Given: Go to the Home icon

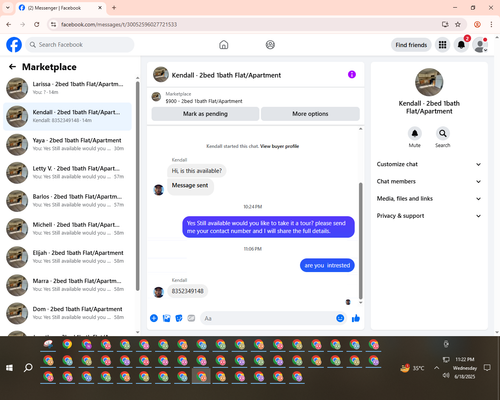Looking at the screenshot, I should point(224,45).
